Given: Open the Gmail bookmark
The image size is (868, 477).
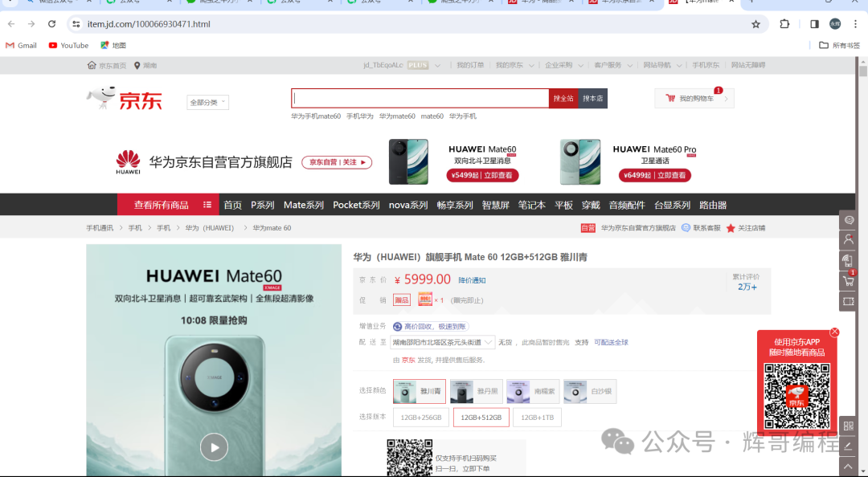Looking at the screenshot, I should 21,46.
